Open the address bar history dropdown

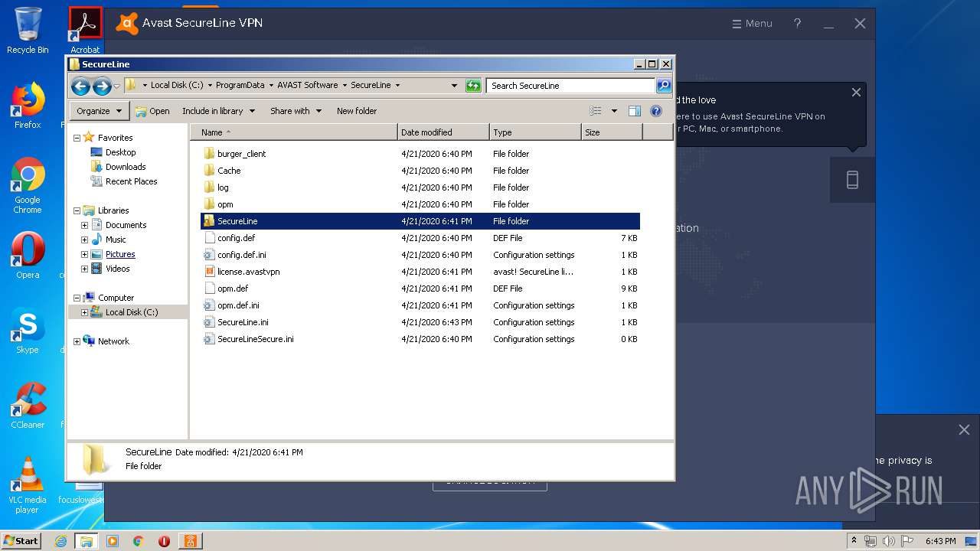click(454, 86)
